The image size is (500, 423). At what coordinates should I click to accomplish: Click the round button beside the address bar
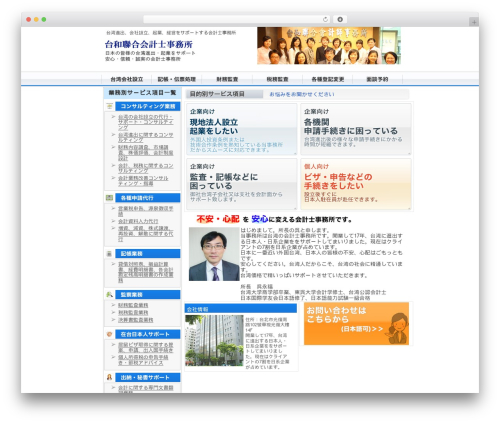tap(340, 19)
